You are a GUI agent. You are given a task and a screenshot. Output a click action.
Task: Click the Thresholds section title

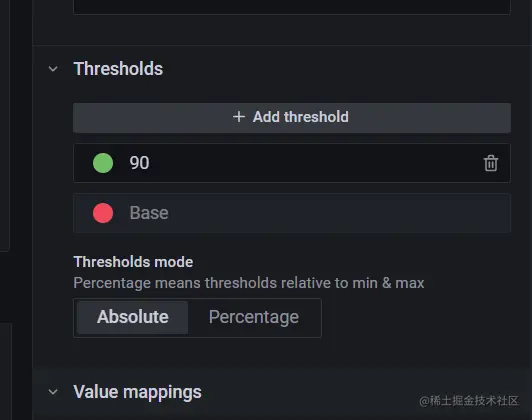coord(118,69)
